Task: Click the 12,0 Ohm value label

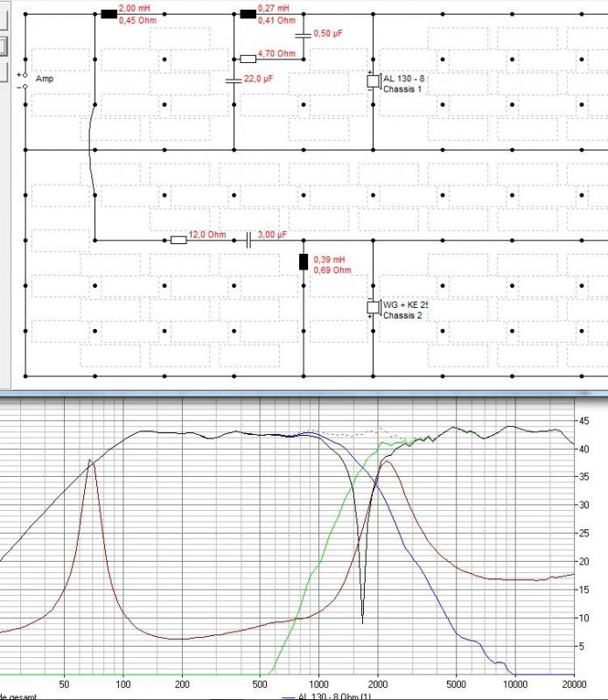Action: pos(207,234)
